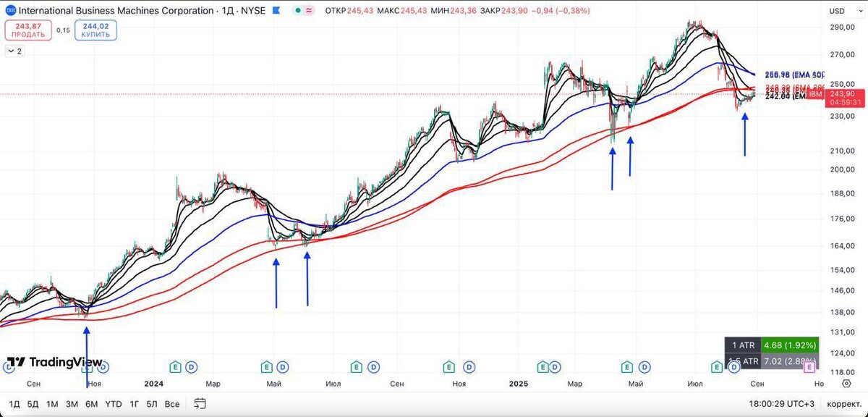Select the 1М time range
Viewport: 868px width, 417px height.
[x=52, y=404]
